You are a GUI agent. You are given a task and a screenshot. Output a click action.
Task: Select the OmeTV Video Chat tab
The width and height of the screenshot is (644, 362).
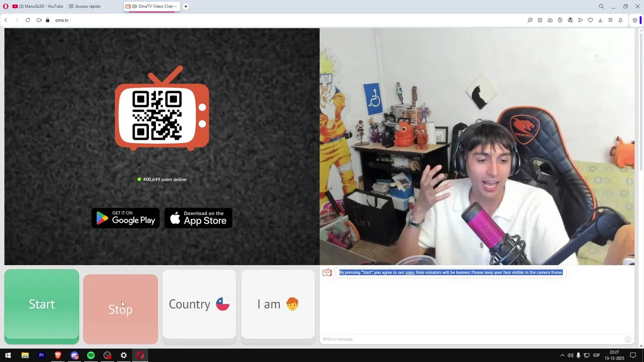(152, 7)
